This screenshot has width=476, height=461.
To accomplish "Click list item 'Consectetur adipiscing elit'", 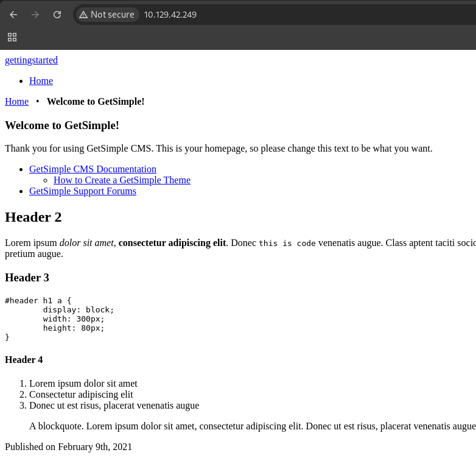I will coord(81,395).
